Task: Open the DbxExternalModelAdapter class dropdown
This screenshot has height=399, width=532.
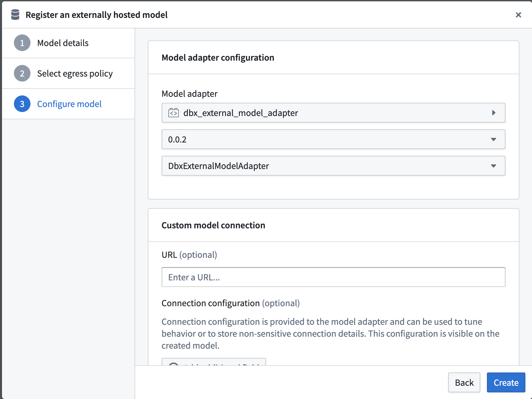Action: tap(333, 166)
